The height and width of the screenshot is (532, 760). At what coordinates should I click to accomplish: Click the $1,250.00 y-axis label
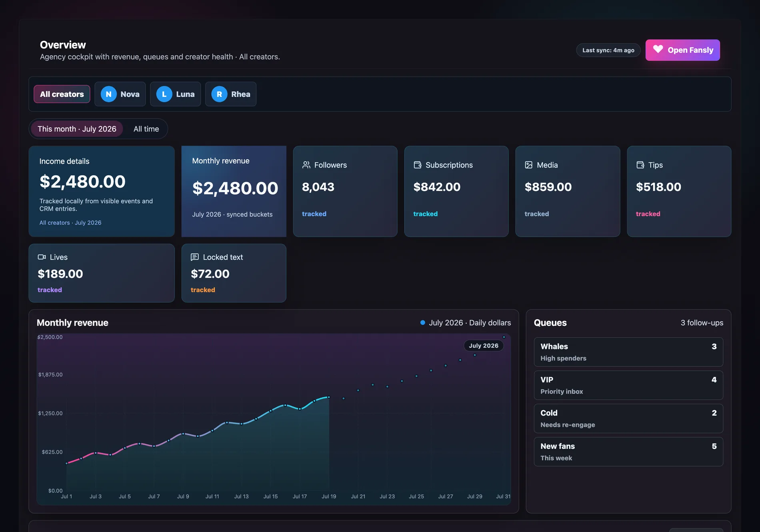50,413
